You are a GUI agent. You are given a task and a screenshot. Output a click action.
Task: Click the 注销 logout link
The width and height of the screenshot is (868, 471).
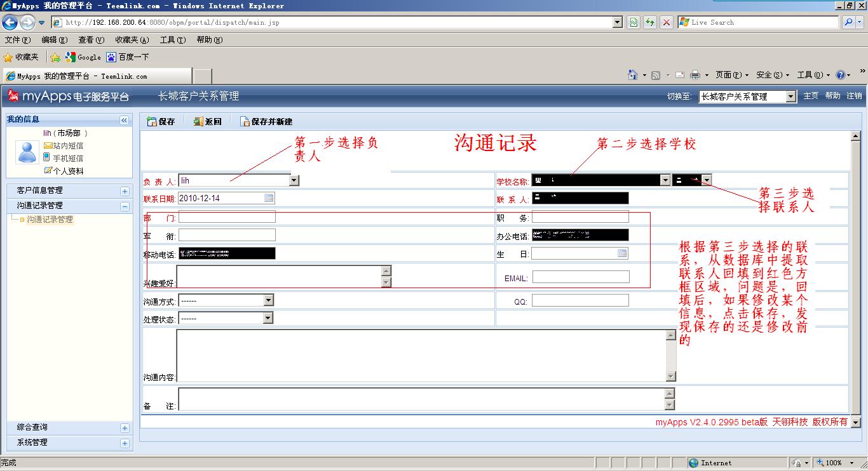[854, 96]
